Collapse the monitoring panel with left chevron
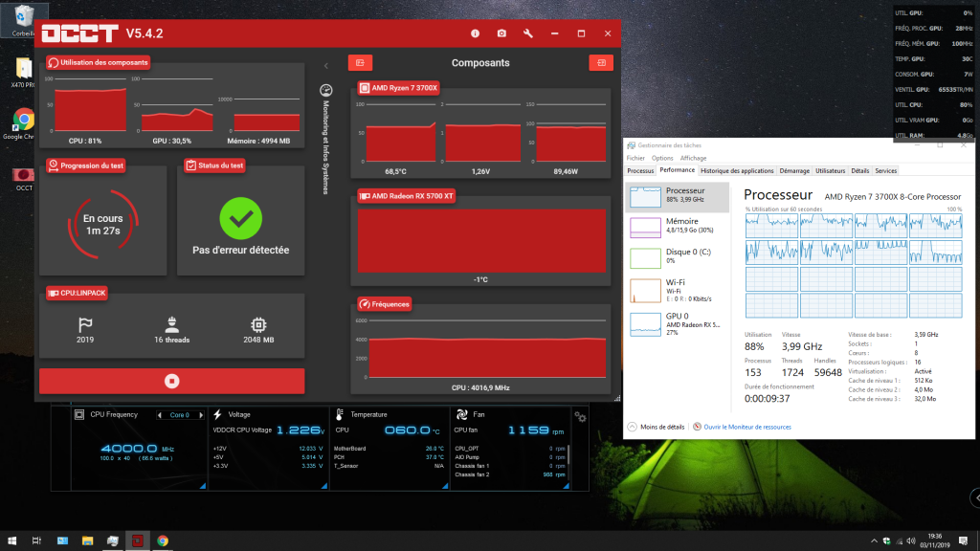Viewport: 980px width, 551px height. point(325,66)
